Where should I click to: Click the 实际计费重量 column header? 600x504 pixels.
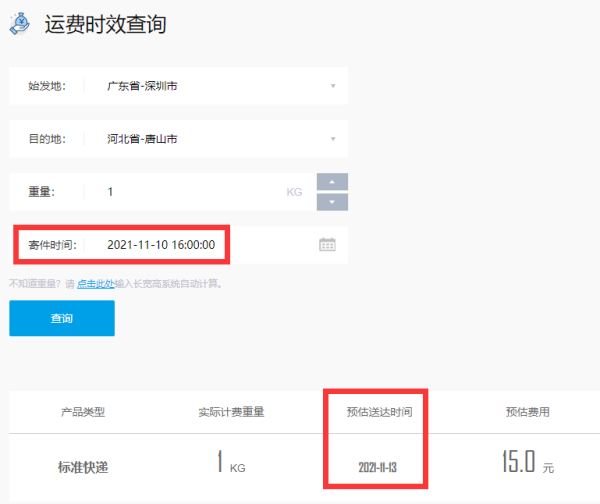click(x=231, y=411)
